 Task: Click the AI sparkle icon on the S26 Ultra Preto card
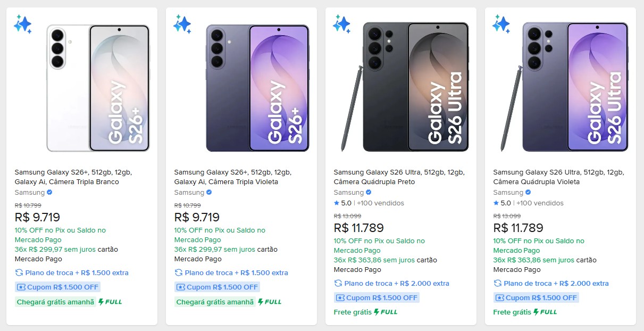coord(343,24)
